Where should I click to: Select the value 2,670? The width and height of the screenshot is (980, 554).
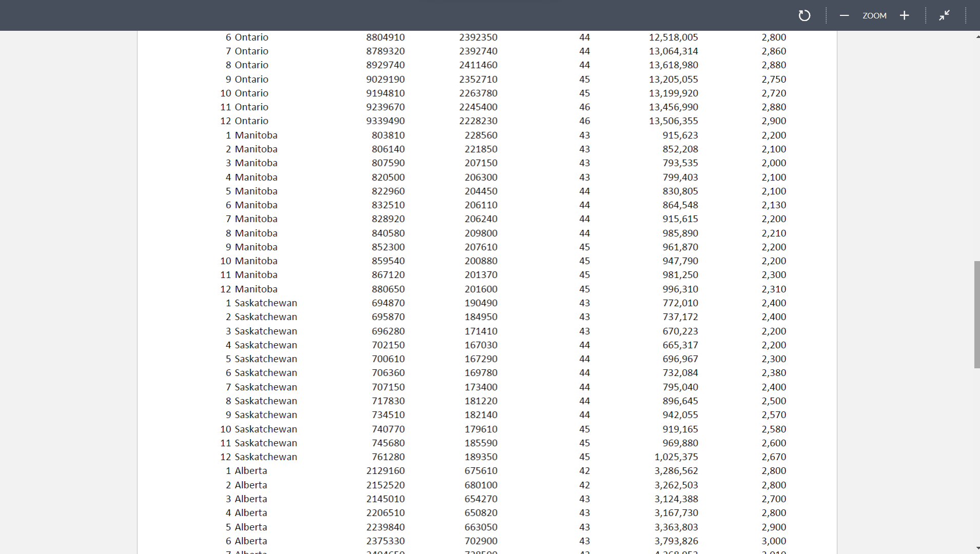[x=774, y=457]
